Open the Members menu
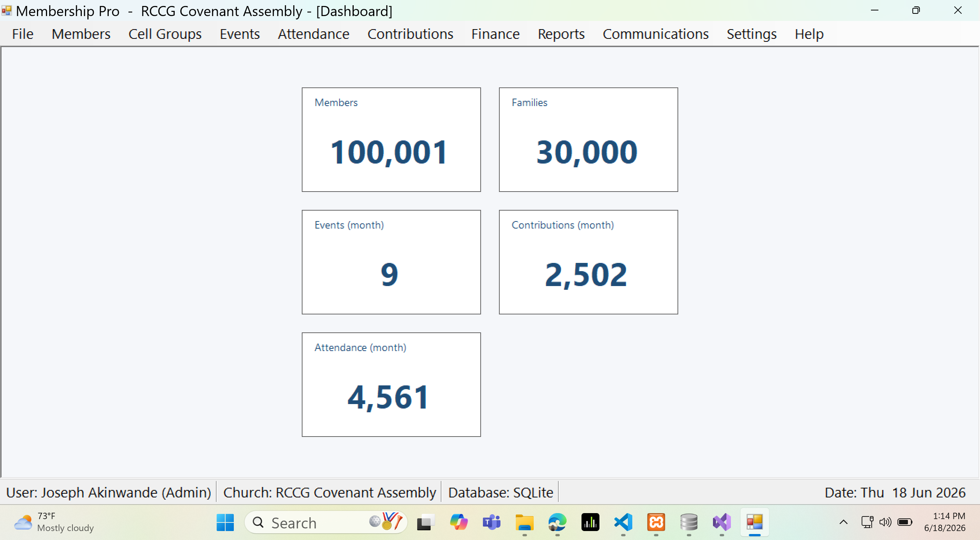The height and width of the screenshot is (540, 980). pyautogui.click(x=81, y=34)
